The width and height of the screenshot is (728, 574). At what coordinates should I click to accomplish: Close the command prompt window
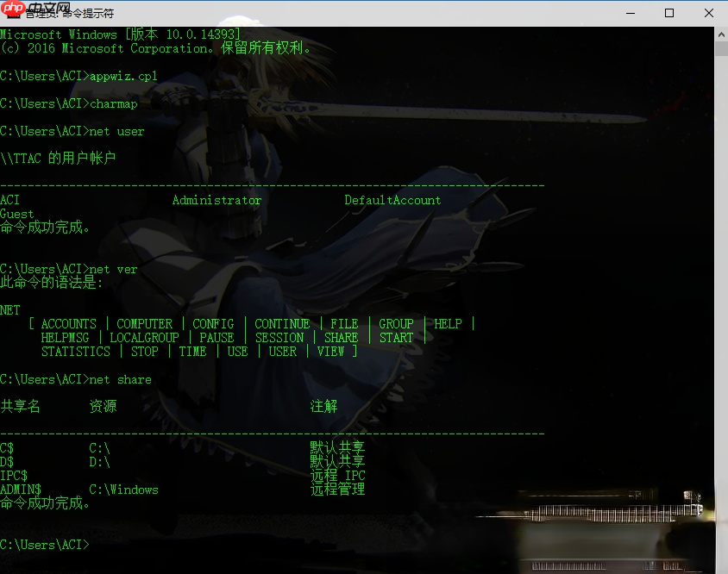pos(708,13)
